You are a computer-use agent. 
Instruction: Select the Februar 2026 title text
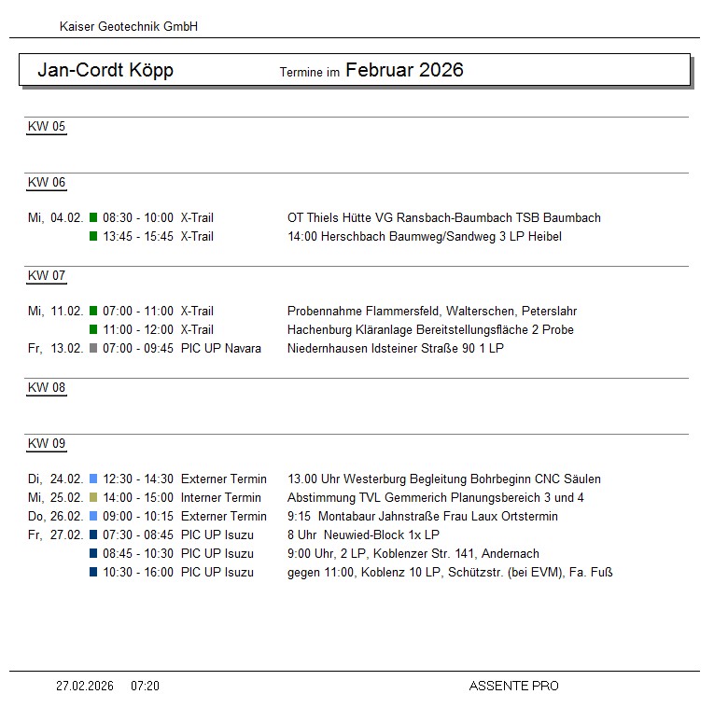[404, 70]
